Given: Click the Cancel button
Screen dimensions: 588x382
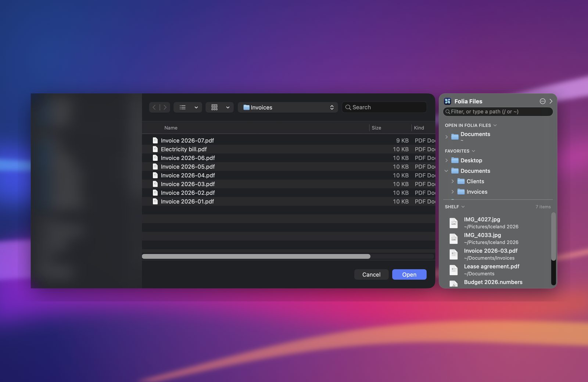Looking at the screenshot, I should click(371, 274).
